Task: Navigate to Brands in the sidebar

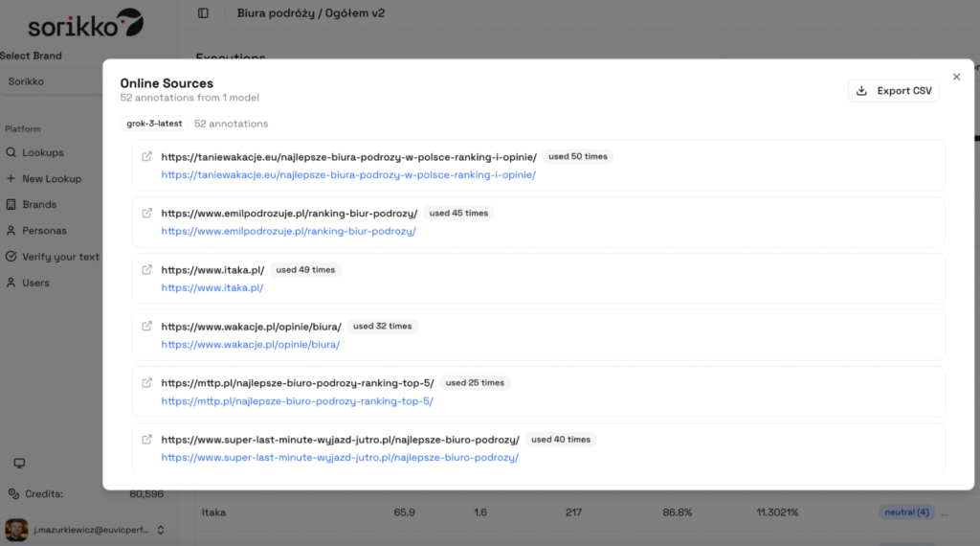Action: click(39, 204)
